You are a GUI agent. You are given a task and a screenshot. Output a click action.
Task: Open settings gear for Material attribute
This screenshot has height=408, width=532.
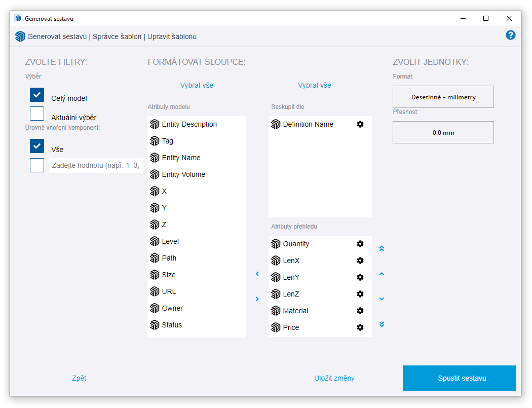click(x=360, y=311)
